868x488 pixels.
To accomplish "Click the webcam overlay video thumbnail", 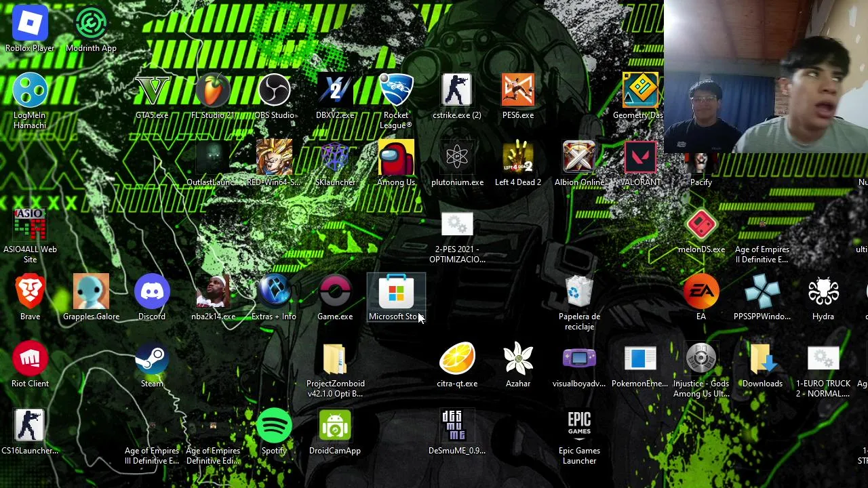I will click(766, 77).
